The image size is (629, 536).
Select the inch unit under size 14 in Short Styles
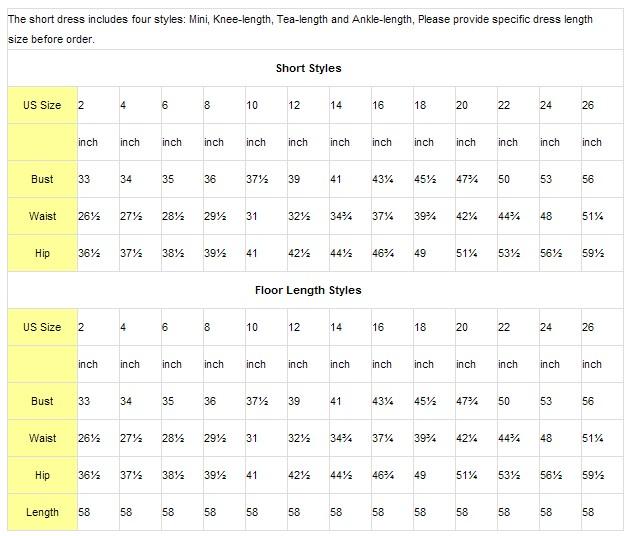click(340, 142)
